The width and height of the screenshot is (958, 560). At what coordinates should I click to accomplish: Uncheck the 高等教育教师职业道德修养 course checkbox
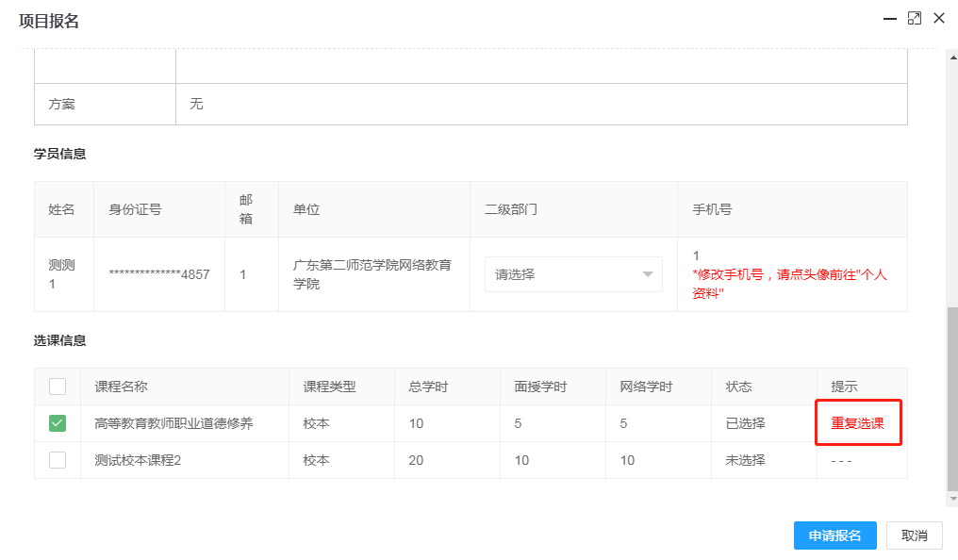58,423
